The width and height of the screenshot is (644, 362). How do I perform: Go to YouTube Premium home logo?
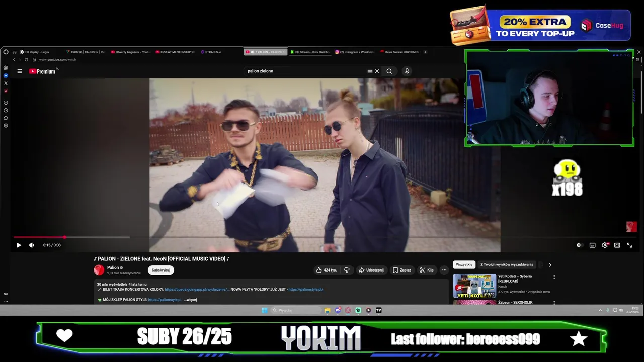[x=43, y=71]
